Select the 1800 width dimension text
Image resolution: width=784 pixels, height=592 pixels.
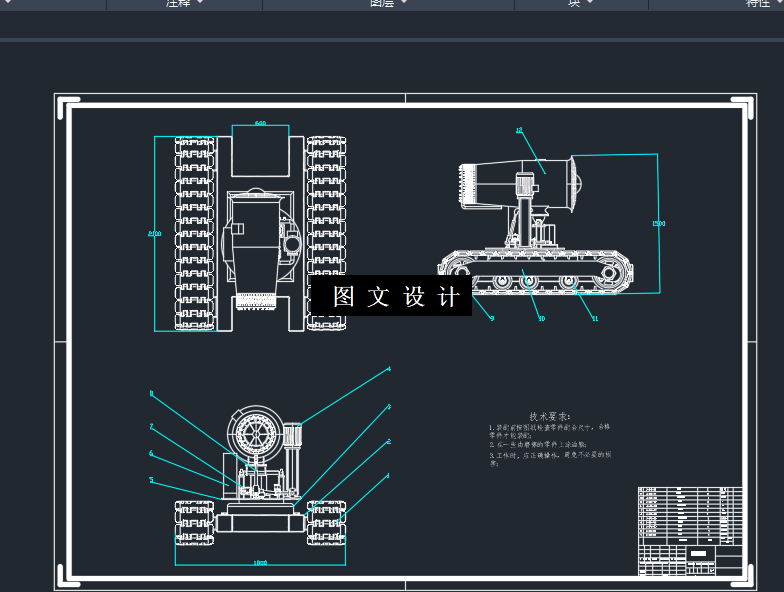(x=260, y=563)
